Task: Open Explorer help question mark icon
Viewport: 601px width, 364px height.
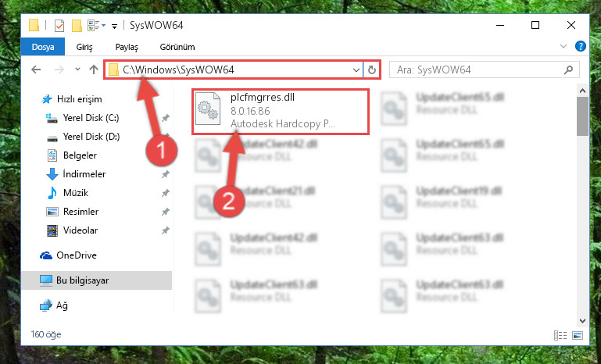Action: (x=581, y=46)
